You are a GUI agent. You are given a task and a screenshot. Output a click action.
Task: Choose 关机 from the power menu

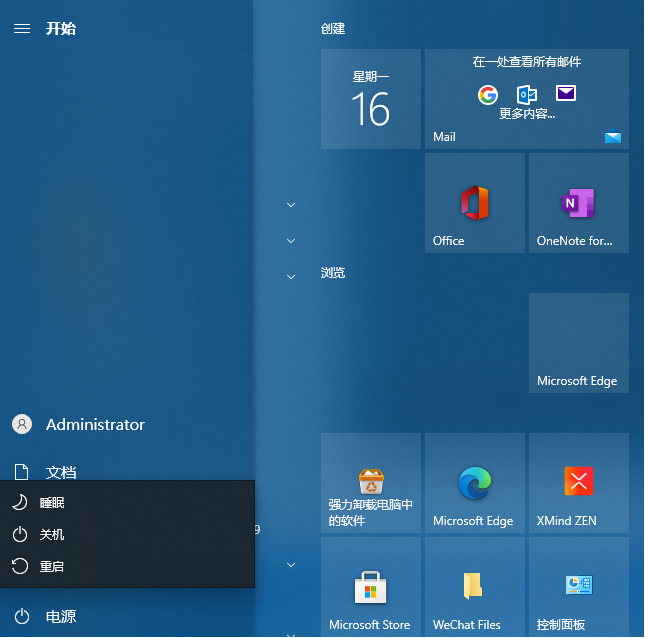point(127,534)
